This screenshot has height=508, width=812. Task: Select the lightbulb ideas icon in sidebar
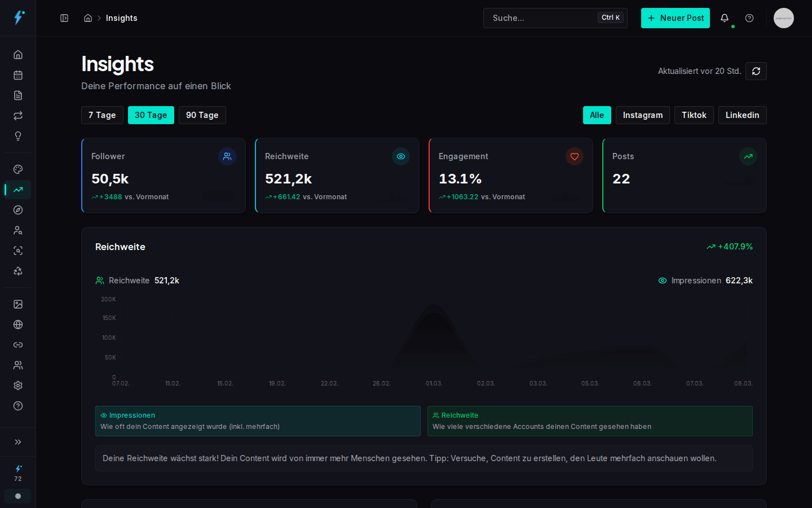(x=17, y=136)
